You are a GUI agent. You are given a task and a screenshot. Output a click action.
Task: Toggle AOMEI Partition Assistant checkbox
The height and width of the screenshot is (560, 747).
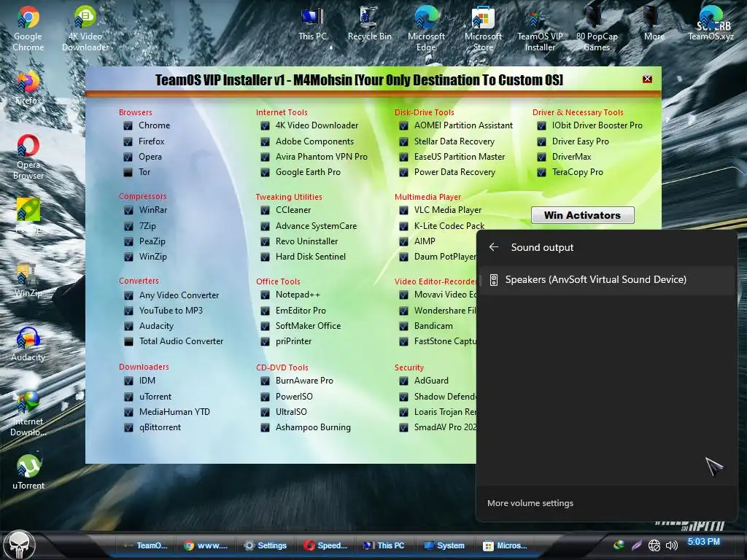coord(403,125)
